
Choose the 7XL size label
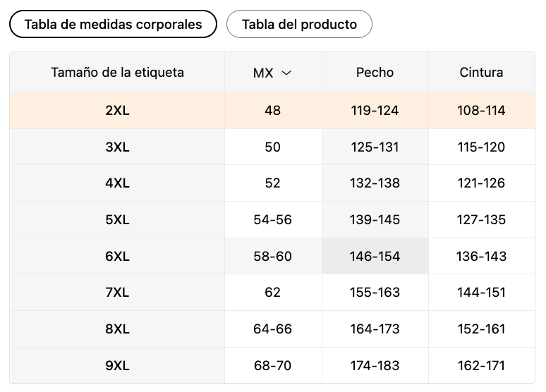coord(117,293)
